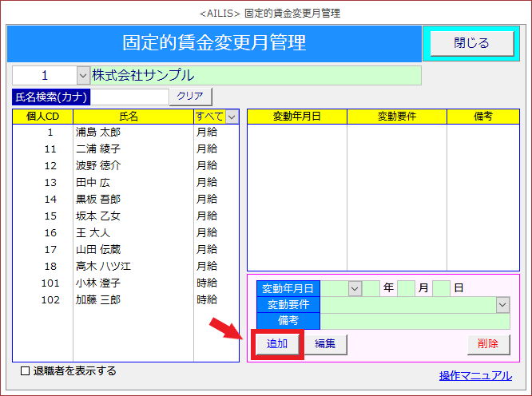Toggle 退職者を表示する checkbox
Viewport: 532px width, 396px height.
[x=25, y=371]
